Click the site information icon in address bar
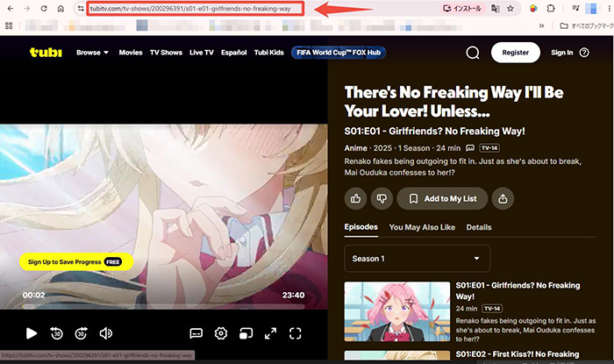The image size is (614, 364). point(81,8)
